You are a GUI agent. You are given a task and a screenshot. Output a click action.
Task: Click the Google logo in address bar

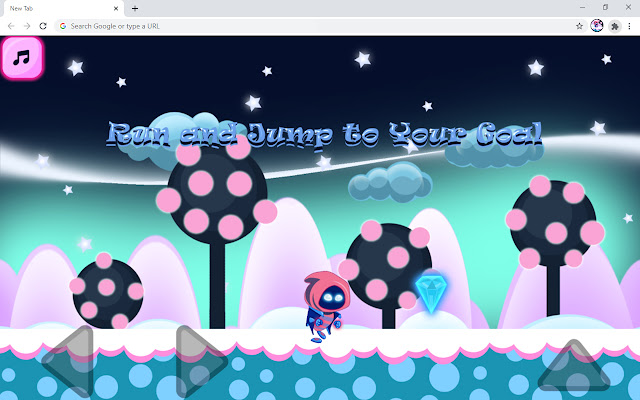[x=63, y=26]
